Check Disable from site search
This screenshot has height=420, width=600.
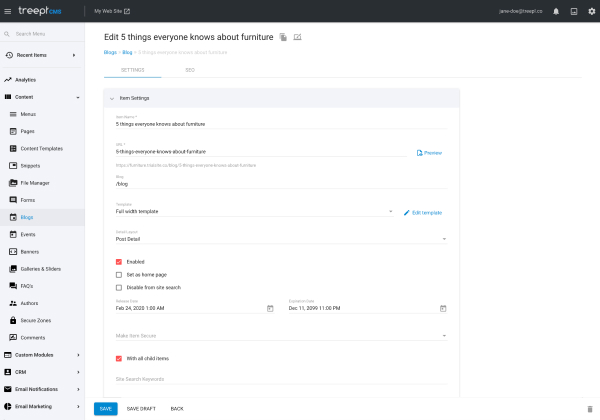pos(119,288)
